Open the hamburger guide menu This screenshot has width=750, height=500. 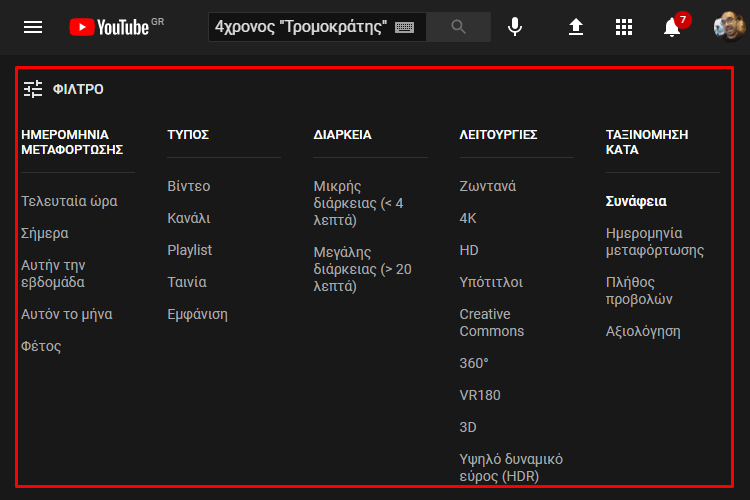(33, 27)
